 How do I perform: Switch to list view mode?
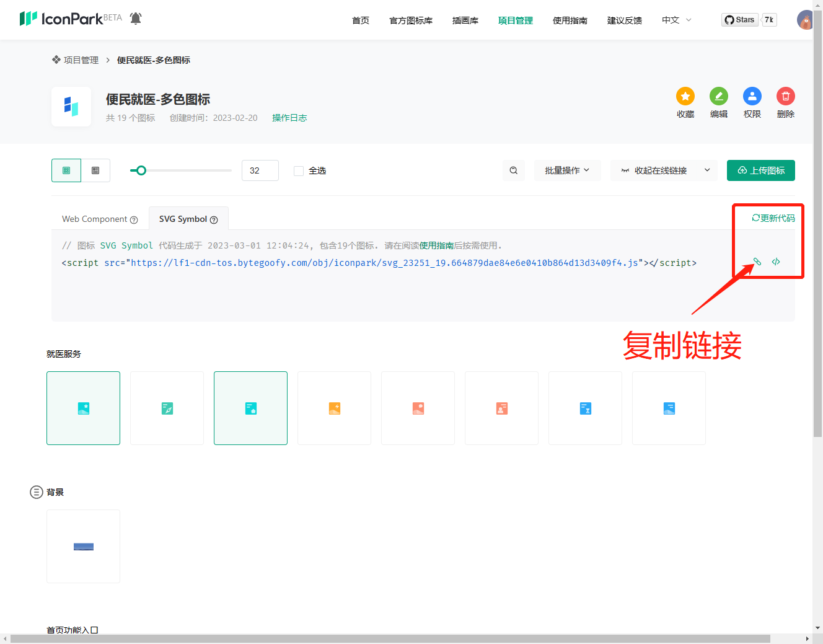point(95,170)
